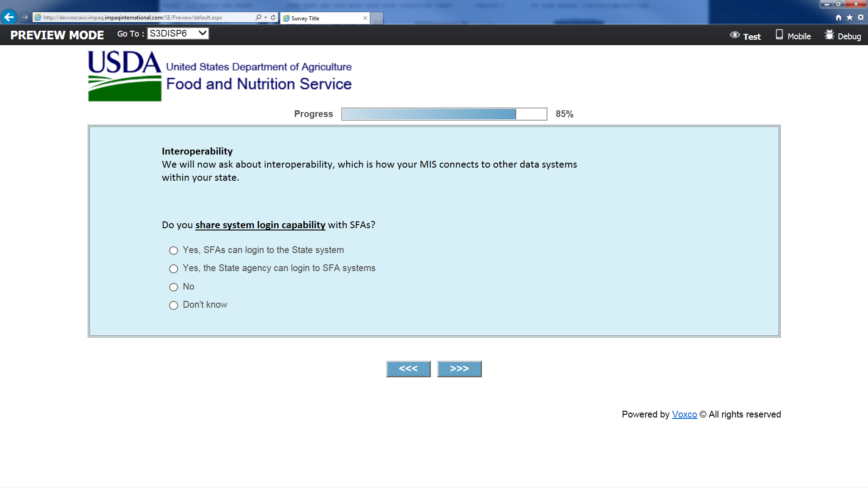
Task: Open browser tools gear icon
Action: coord(861,17)
